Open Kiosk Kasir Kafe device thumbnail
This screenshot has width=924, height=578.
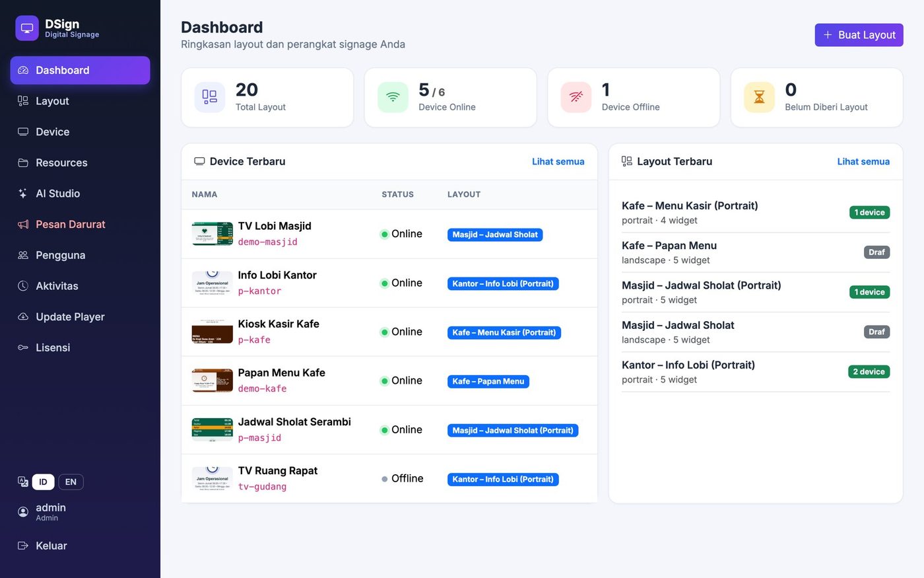point(212,332)
